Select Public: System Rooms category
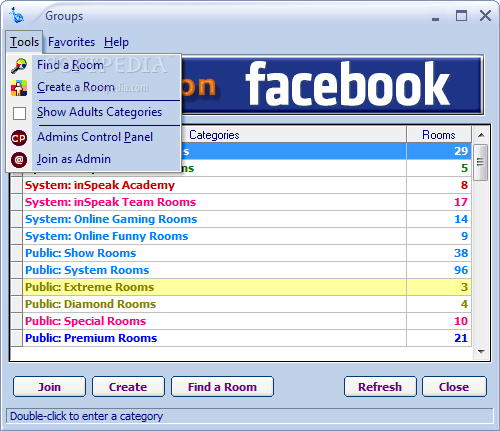The image size is (500, 431). pos(215,270)
